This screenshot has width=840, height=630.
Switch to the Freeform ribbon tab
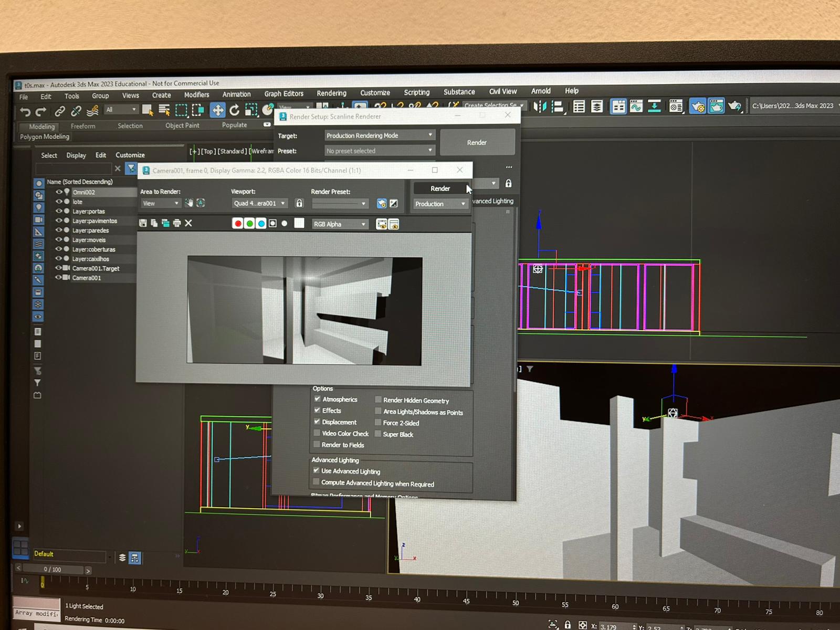coord(83,126)
